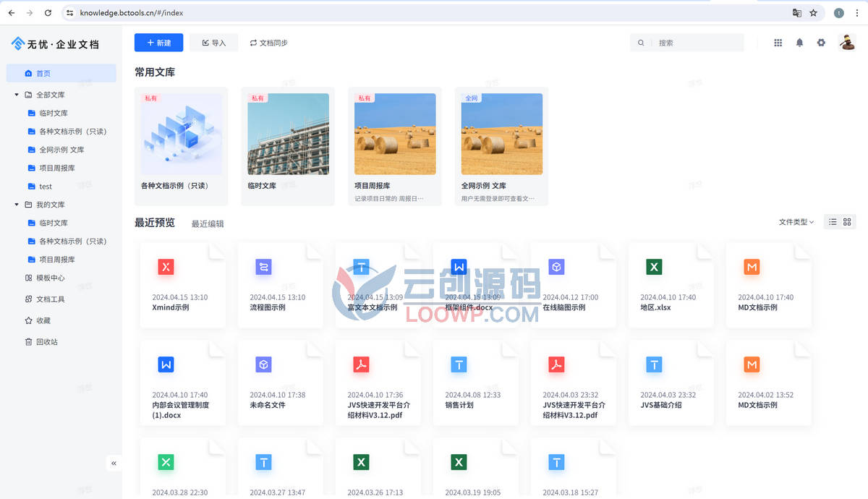Switch to list view layout
The width and height of the screenshot is (868, 499).
(833, 222)
